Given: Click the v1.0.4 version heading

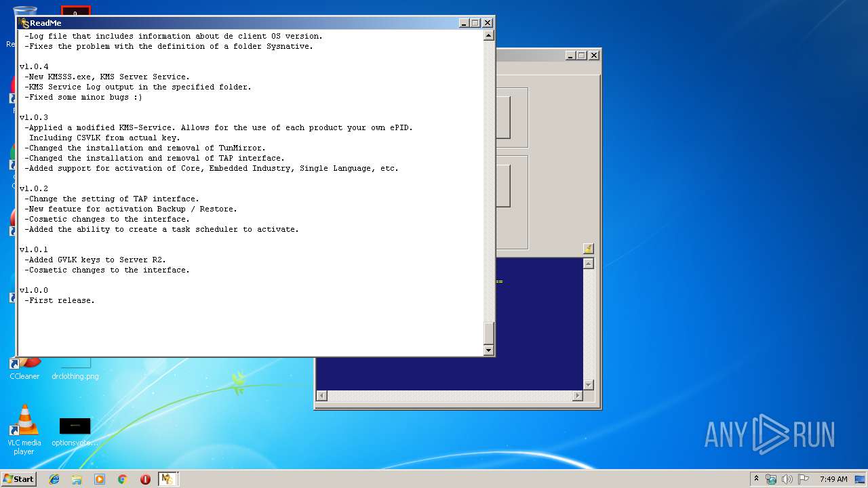Looking at the screenshot, I should click(34, 66).
